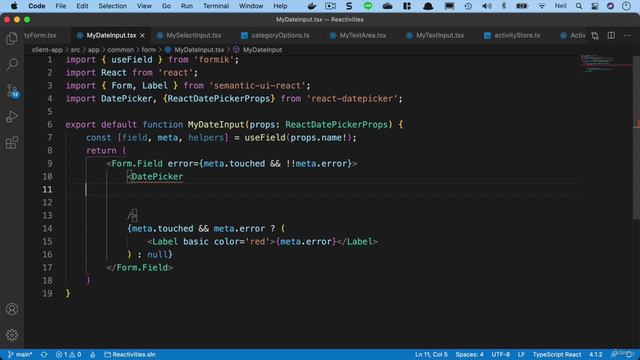Click the open changes compare icon
Screen dimensions: 640x360
click(x=595, y=36)
